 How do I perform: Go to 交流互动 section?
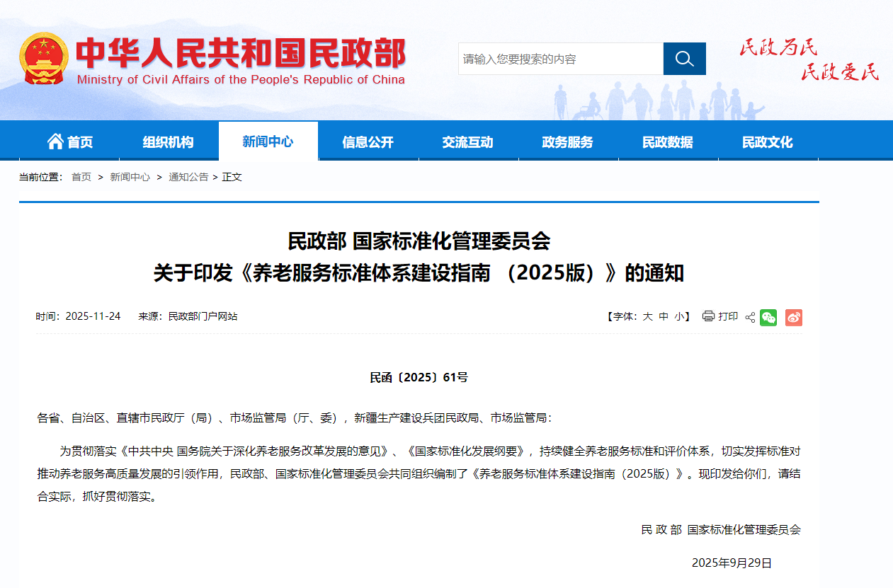click(467, 142)
